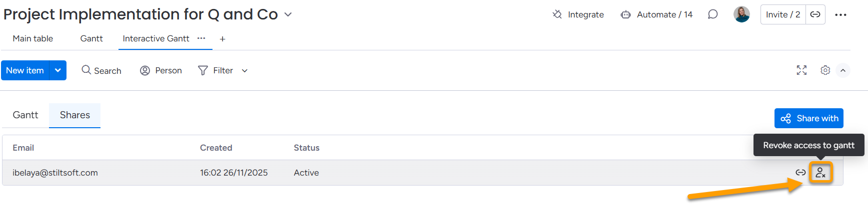This screenshot has width=868, height=215.
Task: Expand the Filter options chevron
Action: [244, 71]
